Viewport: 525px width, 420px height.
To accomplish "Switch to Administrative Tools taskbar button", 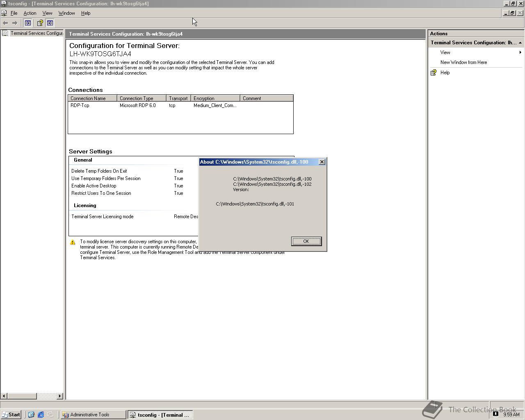I will coord(94,415).
